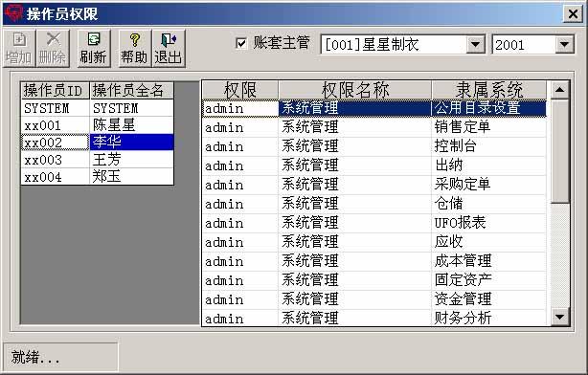Select operator xx004 in the list
The image size is (588, 375).
56,176
